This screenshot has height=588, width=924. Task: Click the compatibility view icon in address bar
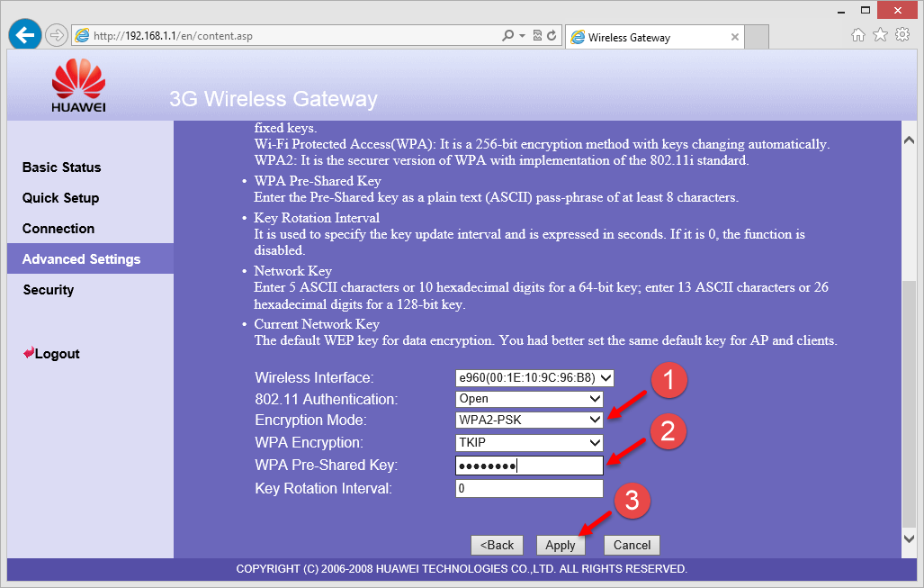537,35
